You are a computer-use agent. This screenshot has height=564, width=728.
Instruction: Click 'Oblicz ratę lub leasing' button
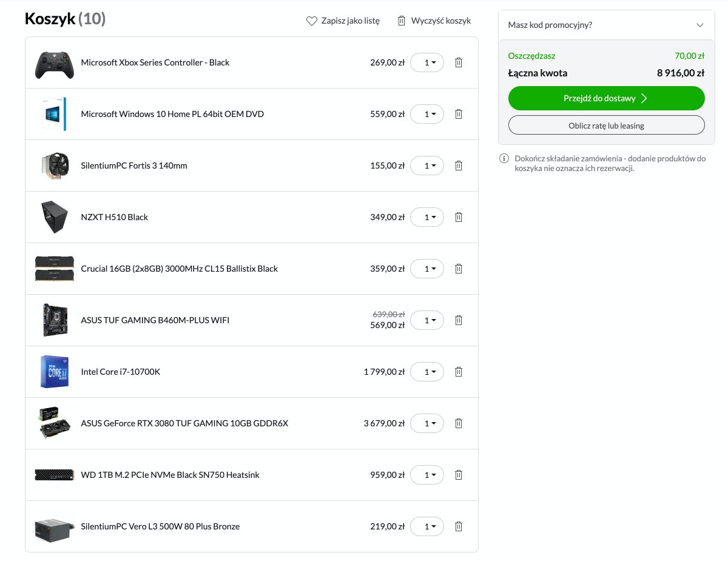pos(606,126)
